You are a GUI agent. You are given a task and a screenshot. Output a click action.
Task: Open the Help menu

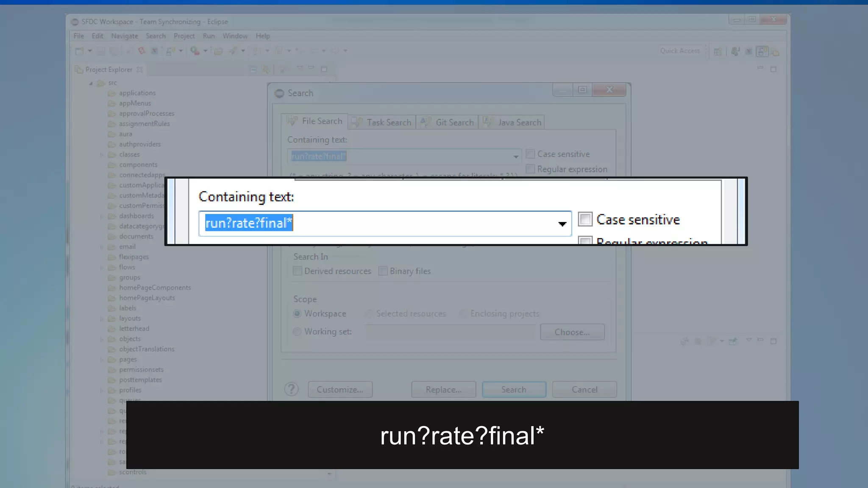[262, 36]
